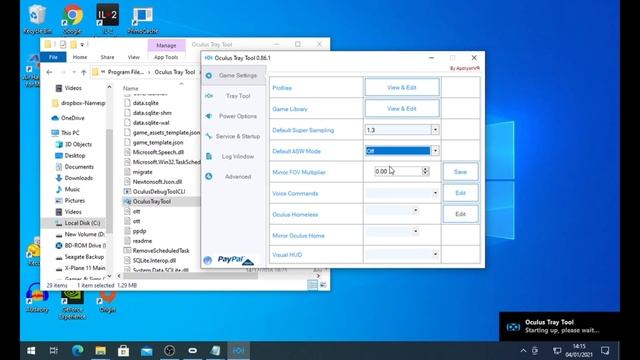The width and height of the screenshot is (640, 360).
Task: Click Program File... in the address bar
Action: coord(126,72)
